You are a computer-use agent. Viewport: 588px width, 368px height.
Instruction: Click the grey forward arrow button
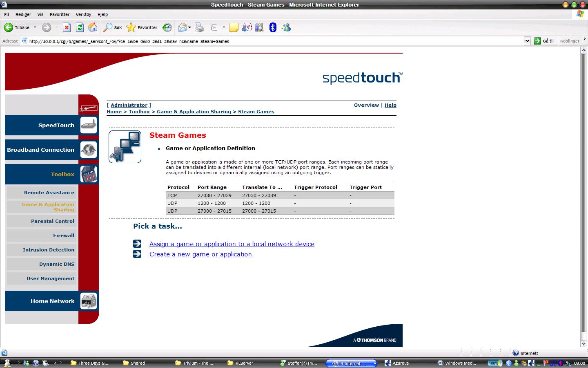pyautogui.click(x=47, y=27)
